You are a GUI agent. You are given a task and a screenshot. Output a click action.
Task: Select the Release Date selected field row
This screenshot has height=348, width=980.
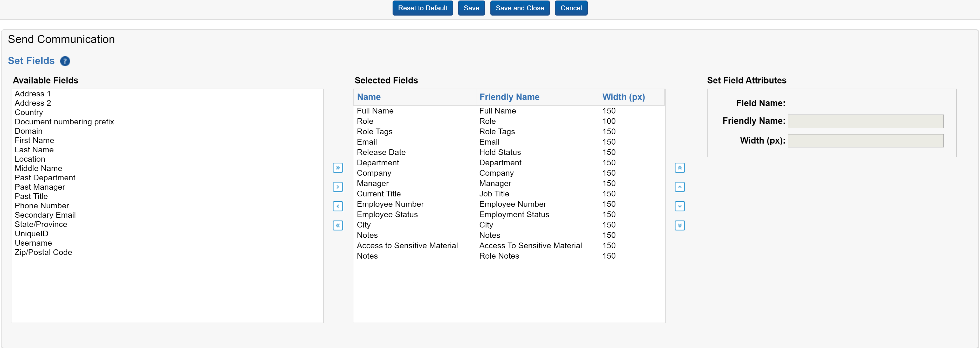tap(509, 152)
